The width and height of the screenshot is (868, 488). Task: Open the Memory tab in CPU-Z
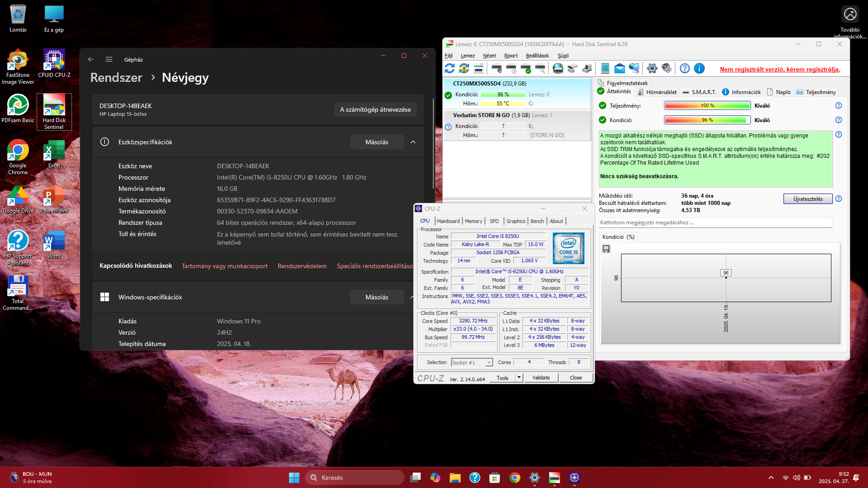[473, 221]
